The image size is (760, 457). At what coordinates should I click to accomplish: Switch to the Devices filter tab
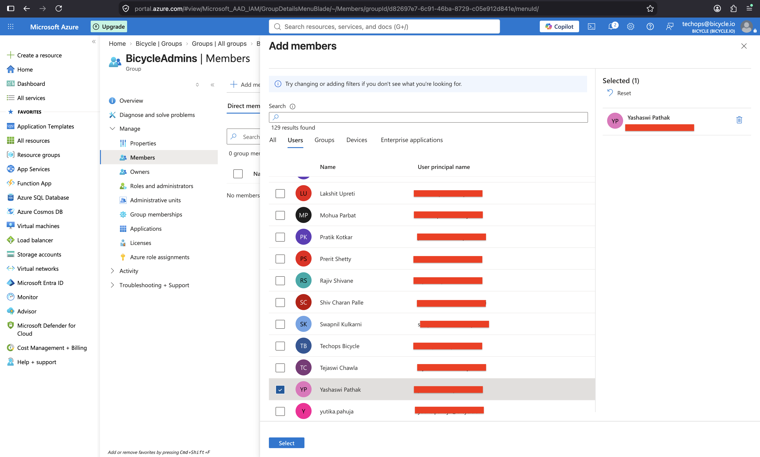pyautogui.click(x=357, y=140)
